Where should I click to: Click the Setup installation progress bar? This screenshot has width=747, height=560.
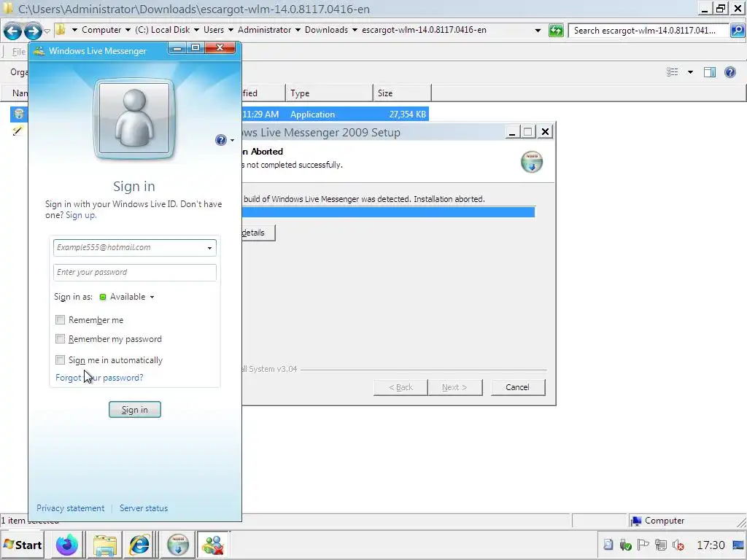click(388, 212)
